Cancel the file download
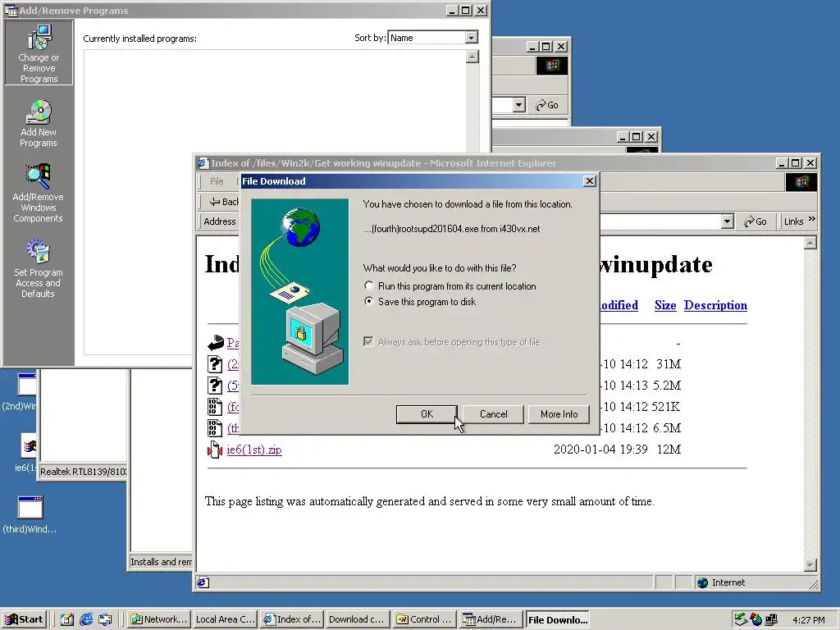 493,414
